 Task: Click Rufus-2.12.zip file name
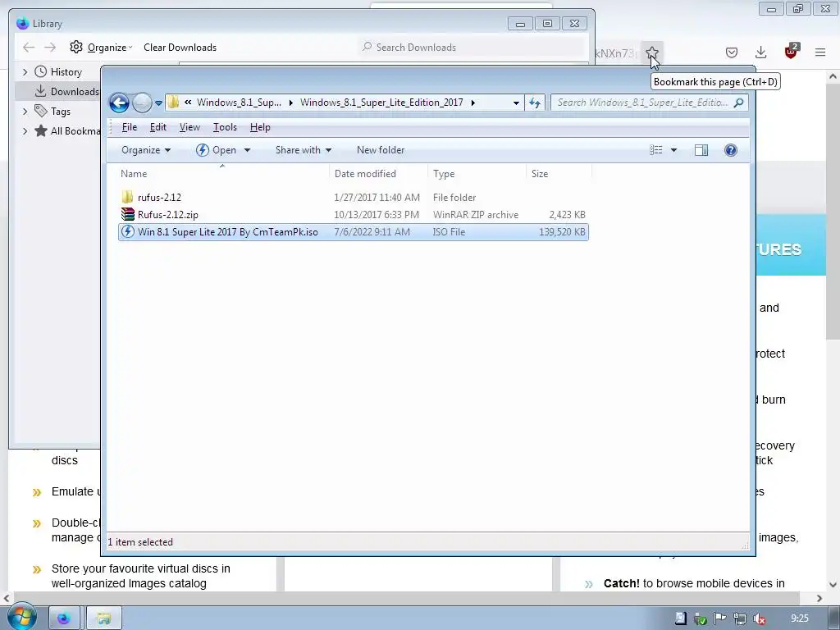167,215
